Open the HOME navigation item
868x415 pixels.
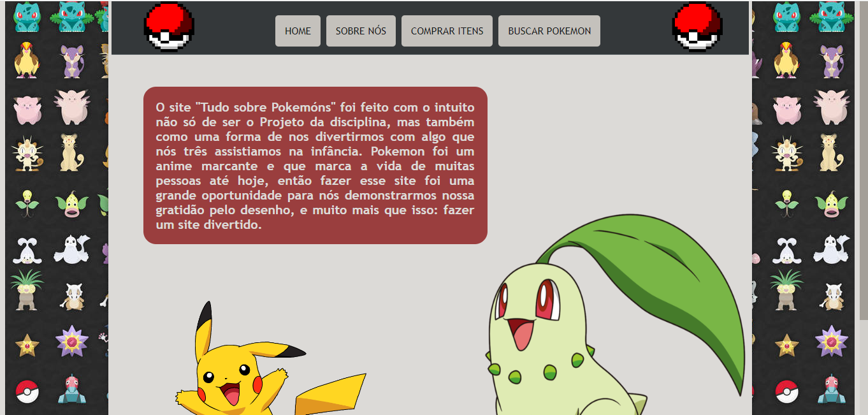tap(298, 30)
